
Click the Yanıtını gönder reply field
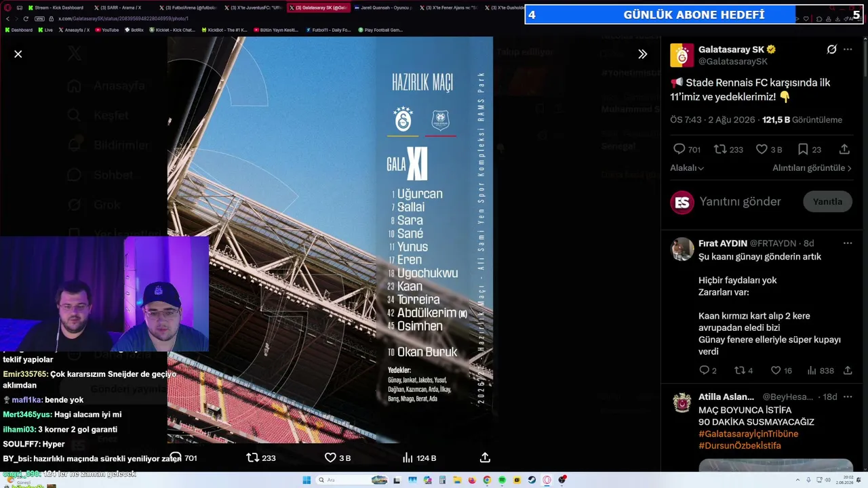741,201
